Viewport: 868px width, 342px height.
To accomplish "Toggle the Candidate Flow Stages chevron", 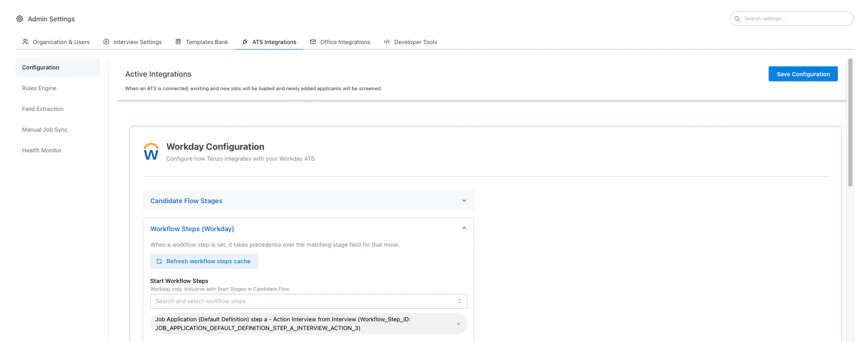I will 464,201.
